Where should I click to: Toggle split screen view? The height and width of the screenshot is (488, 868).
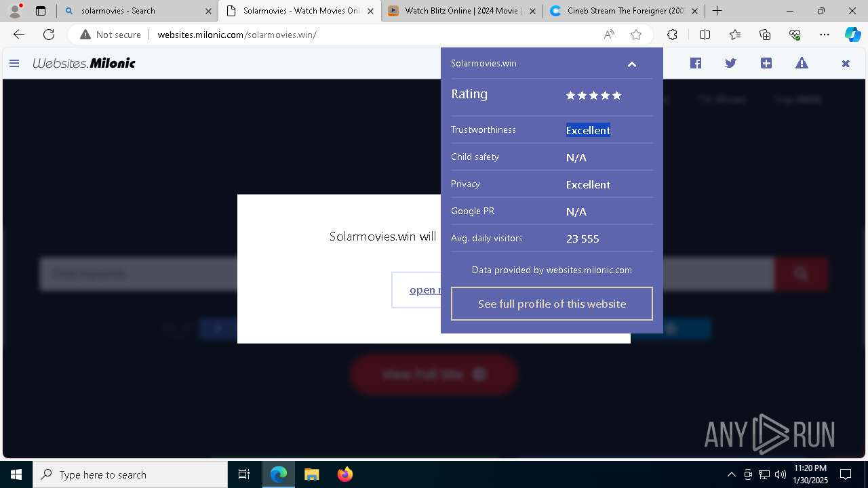(x=705, y=35)
